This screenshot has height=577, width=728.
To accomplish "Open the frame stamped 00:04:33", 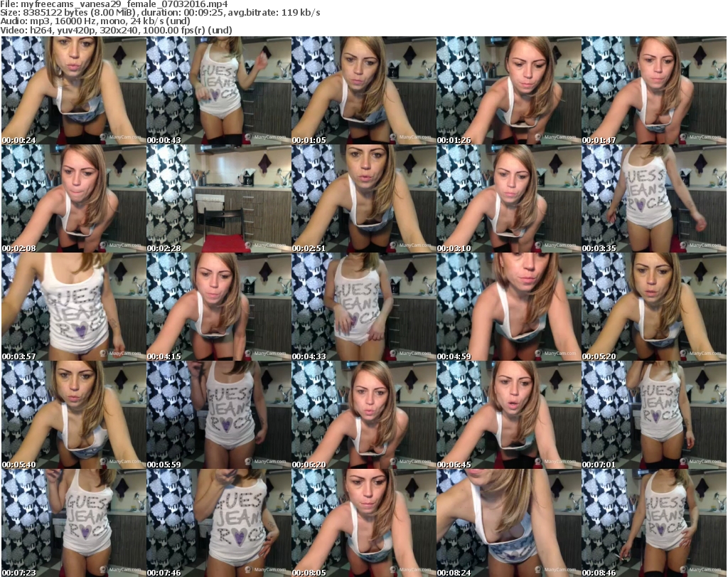I will click(363, 307).
